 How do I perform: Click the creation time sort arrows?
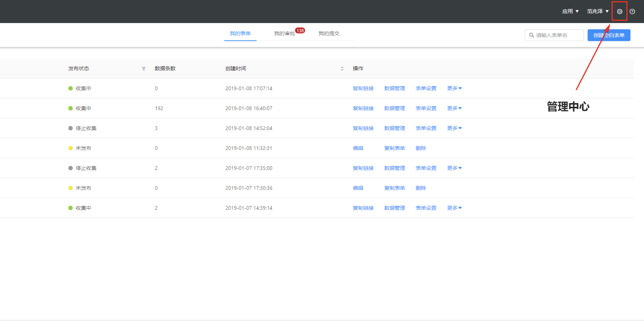click(342, 69)
